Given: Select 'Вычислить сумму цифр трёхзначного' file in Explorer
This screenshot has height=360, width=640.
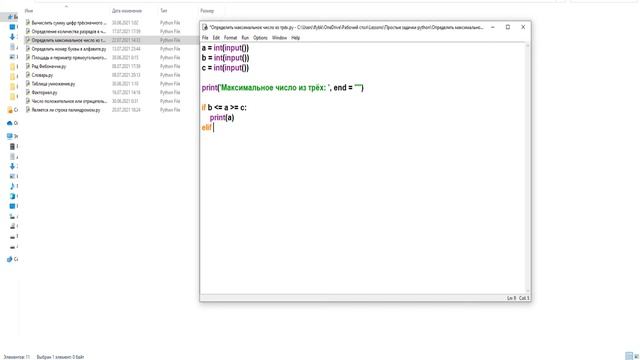Looking at the screenshot, I should coord(69,23).
